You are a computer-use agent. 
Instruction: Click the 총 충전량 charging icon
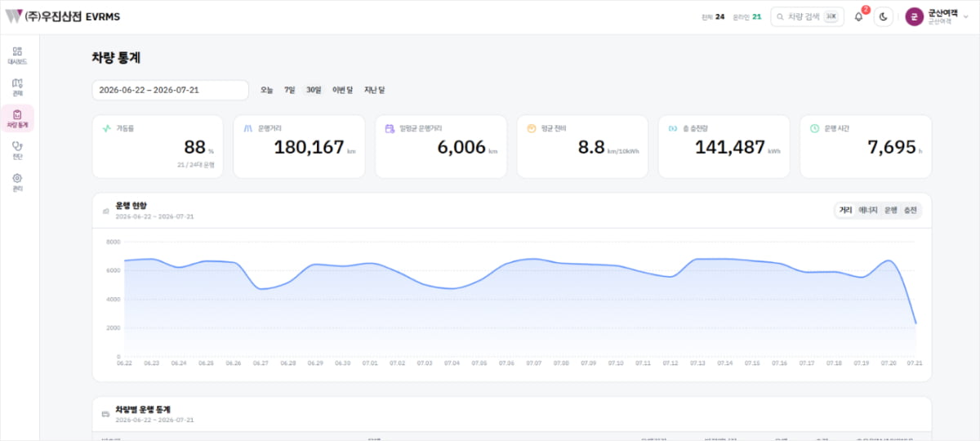672,128
